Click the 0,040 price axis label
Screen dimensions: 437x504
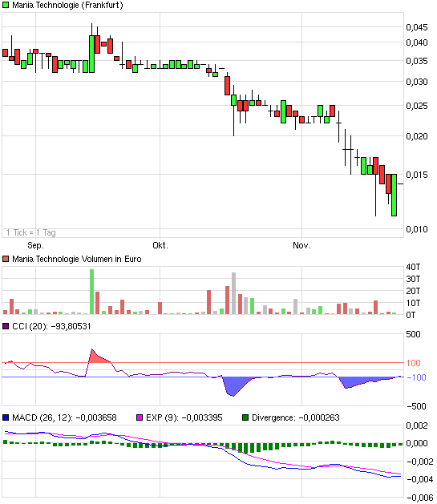(x=417, y=42)
